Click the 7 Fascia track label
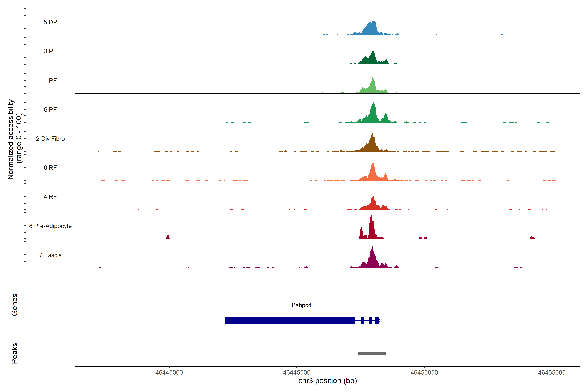The image size is (588, 392). click(x=50, y=255)
